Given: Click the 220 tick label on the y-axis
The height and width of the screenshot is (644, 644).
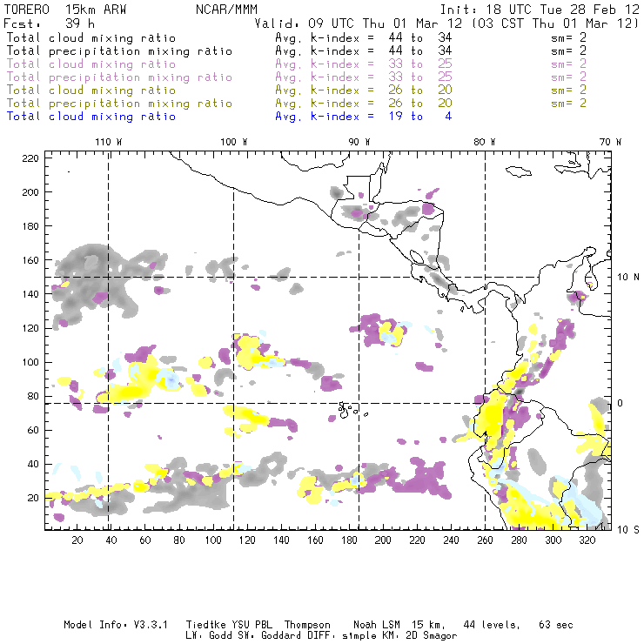Looking at the screenshot, I should click(30, 158).
